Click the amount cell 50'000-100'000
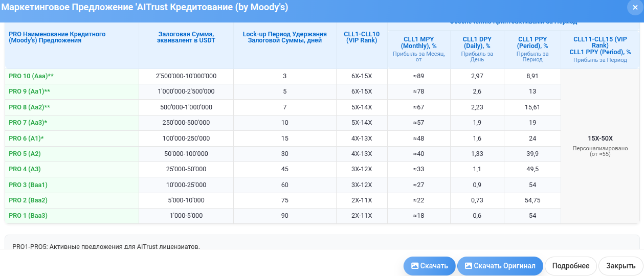Screen dimensions: 644x276 pyautogui.click(x=186, y=154)
